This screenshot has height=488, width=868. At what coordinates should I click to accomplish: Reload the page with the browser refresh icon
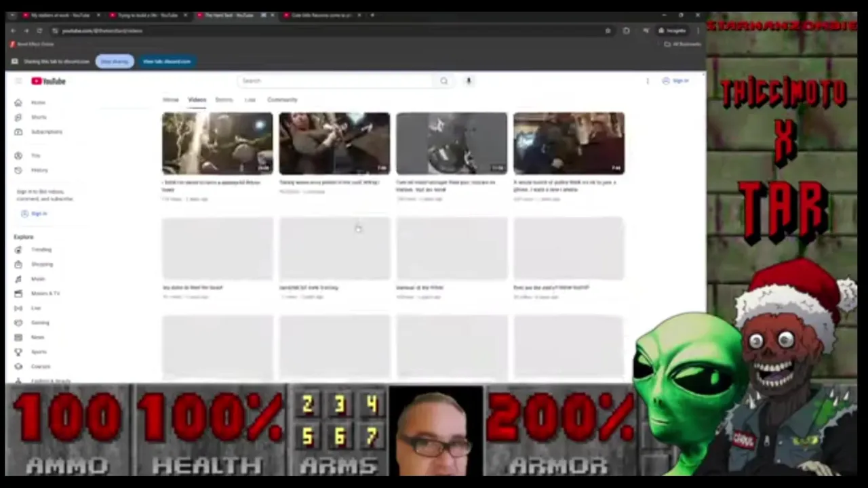[x=39, y=30]
